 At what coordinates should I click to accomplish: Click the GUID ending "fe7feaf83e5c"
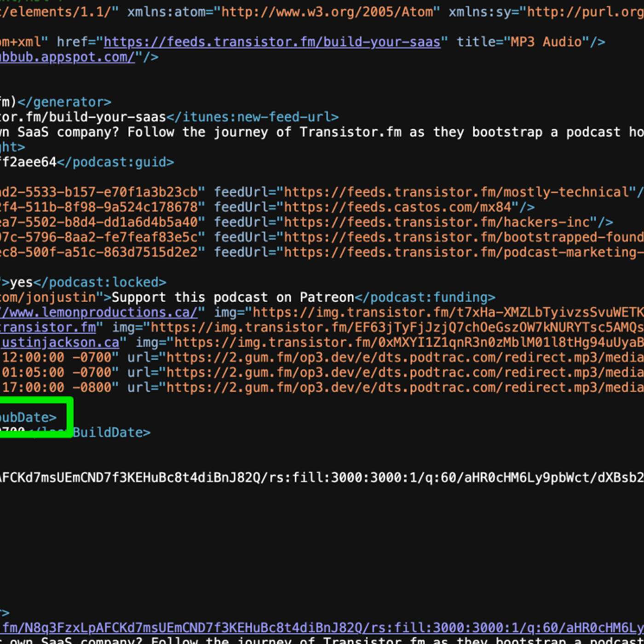point(99,237)
